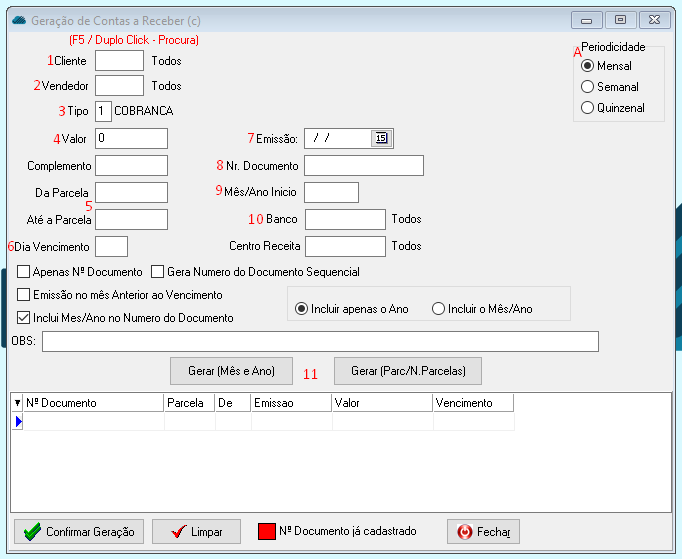Click the cloud application icon in title bar
The width and height of the screenshot is (682, 559).
tap(18, 19)
